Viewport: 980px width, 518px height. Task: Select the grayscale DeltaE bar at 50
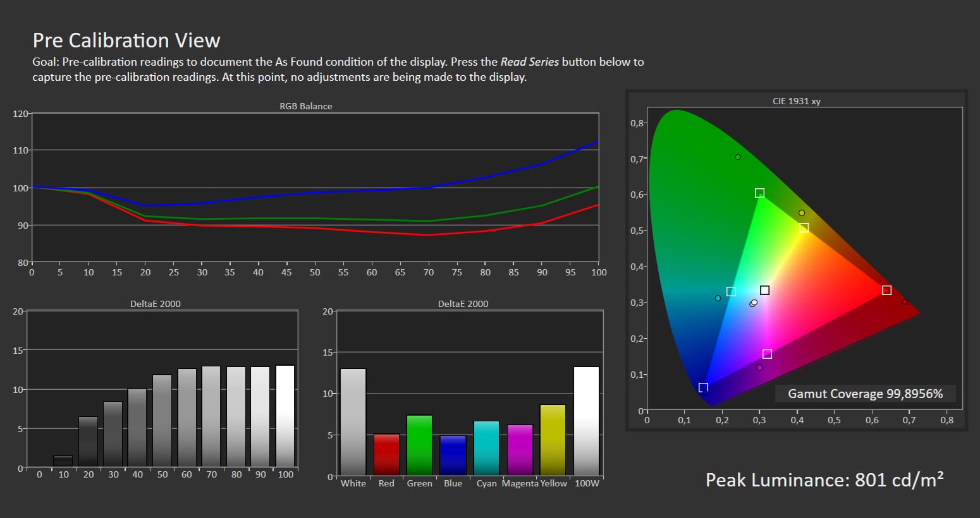(x=162, y=421)
